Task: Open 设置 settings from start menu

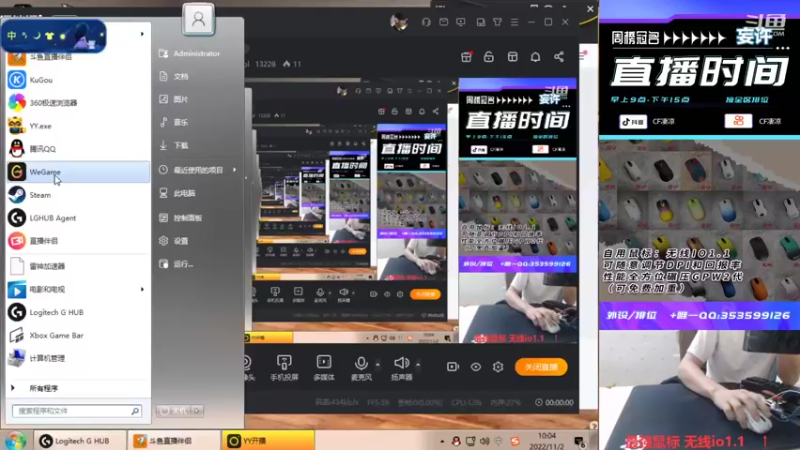Action: (x=174, y=241)
